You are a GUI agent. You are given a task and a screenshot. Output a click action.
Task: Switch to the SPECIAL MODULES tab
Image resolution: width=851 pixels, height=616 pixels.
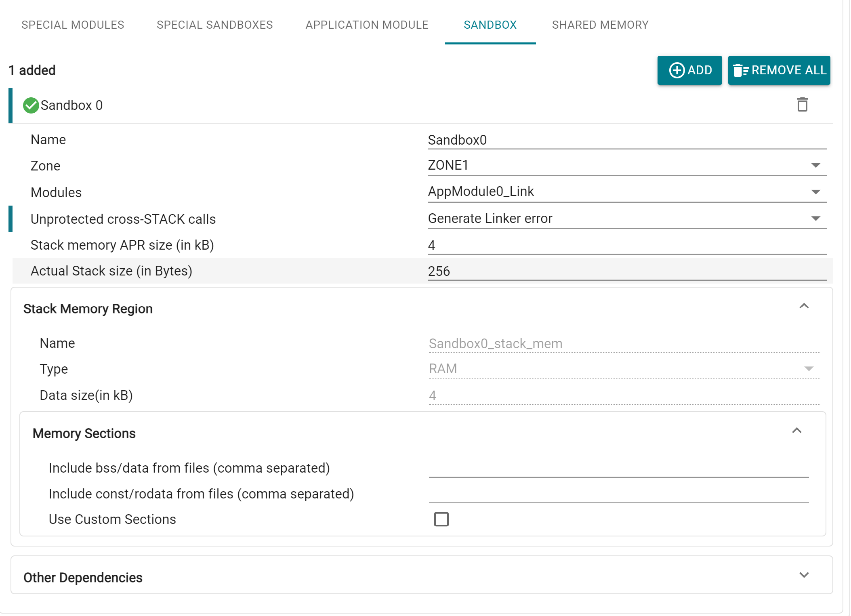tap(73, 25)
